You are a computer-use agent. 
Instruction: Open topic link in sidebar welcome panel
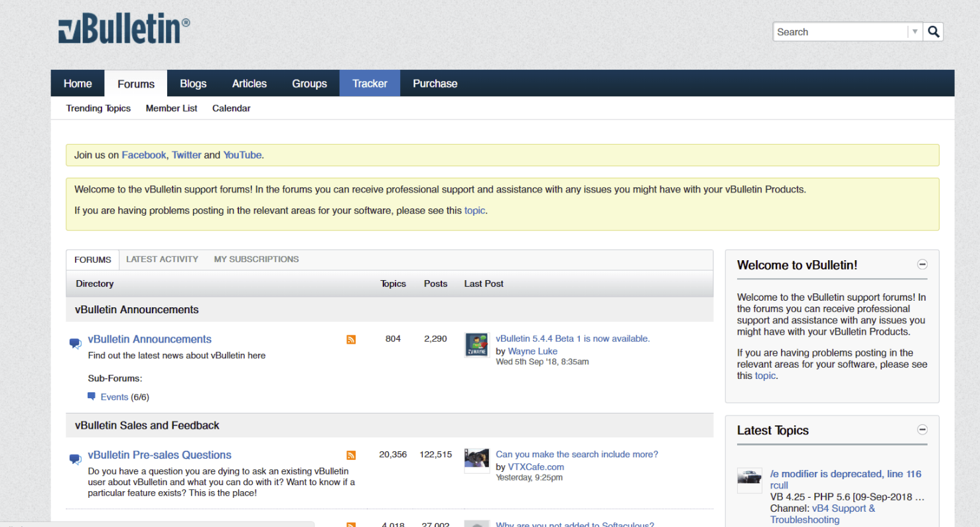coord(765,376)
